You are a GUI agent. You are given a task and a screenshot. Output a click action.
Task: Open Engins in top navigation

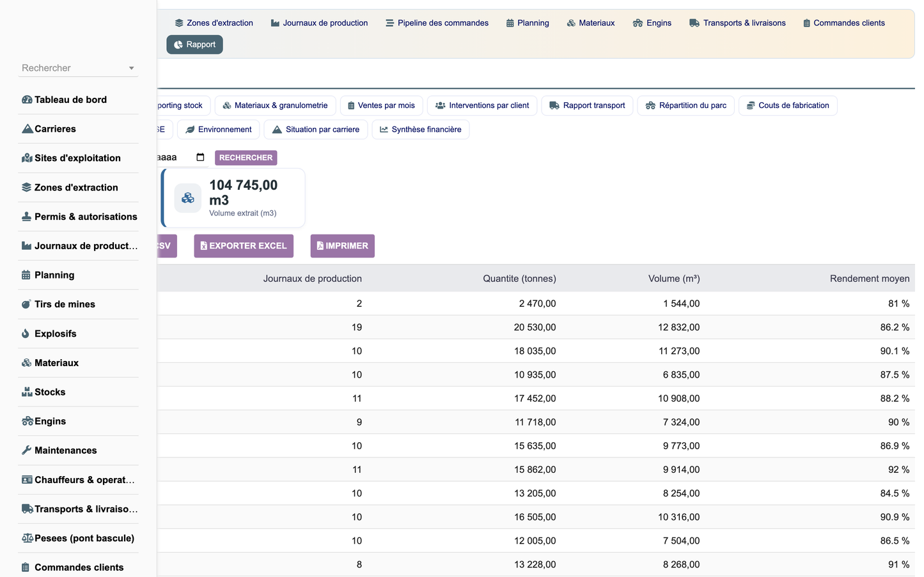tap(652, 23)
